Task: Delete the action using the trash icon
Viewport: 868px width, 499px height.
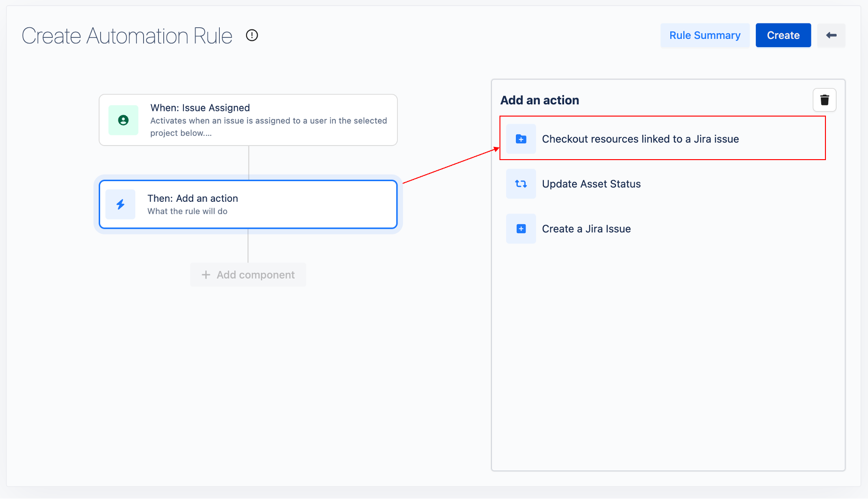Action: pyautogui.click(x=824, y=100)
